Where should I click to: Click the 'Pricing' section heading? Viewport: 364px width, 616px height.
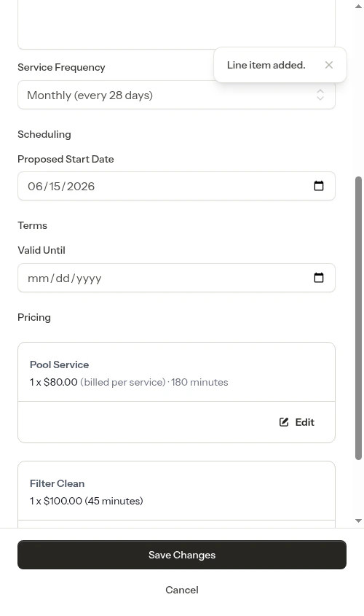coord(34,317)
